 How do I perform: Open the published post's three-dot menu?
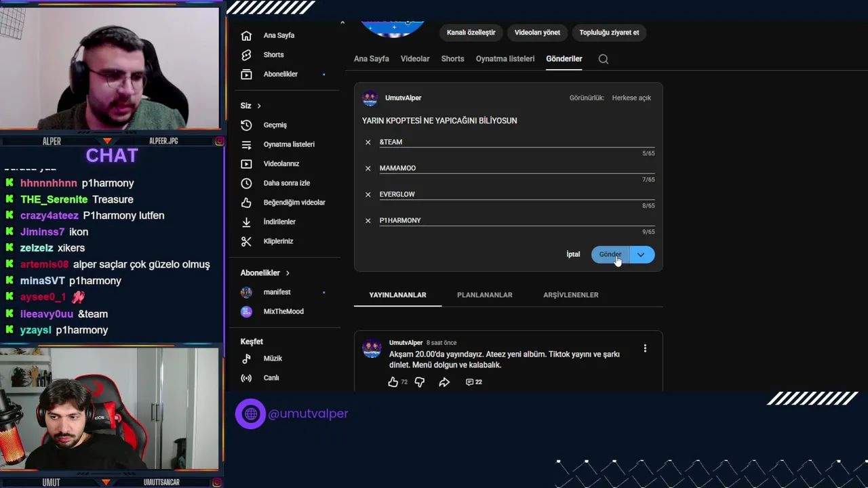point(645,348)
